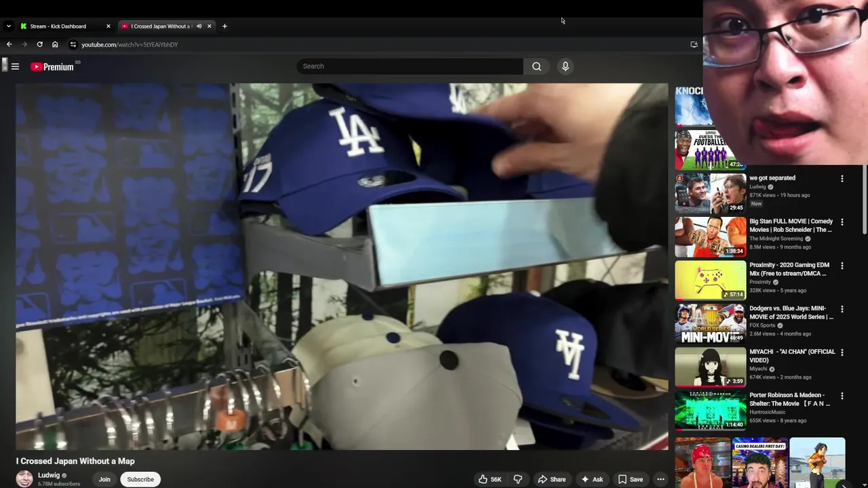Open the YouTube hamburger guide menu
Image resolution: width=868 pixels, height=488 pixels.
click(15, 66)
